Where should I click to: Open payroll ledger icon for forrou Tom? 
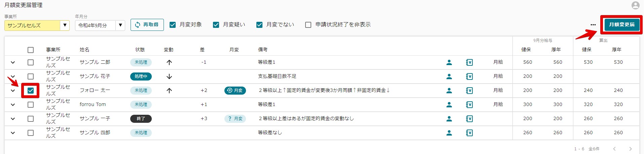tap(469, 105)
